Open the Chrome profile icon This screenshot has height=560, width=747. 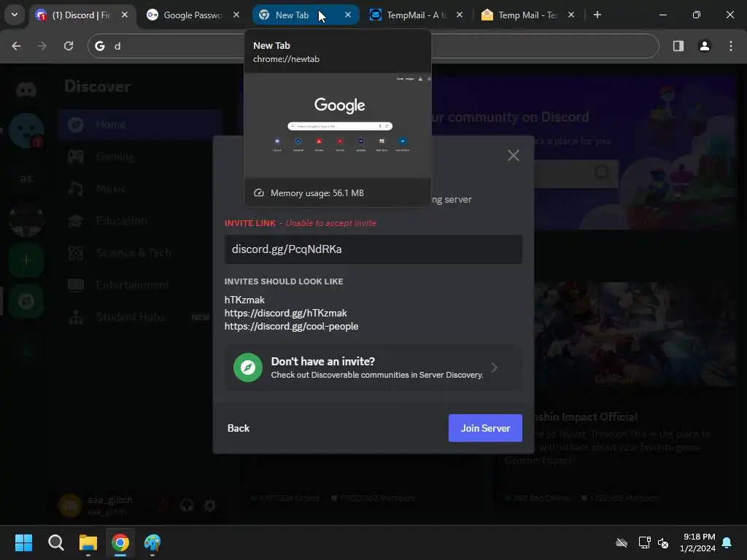(705, 46)
